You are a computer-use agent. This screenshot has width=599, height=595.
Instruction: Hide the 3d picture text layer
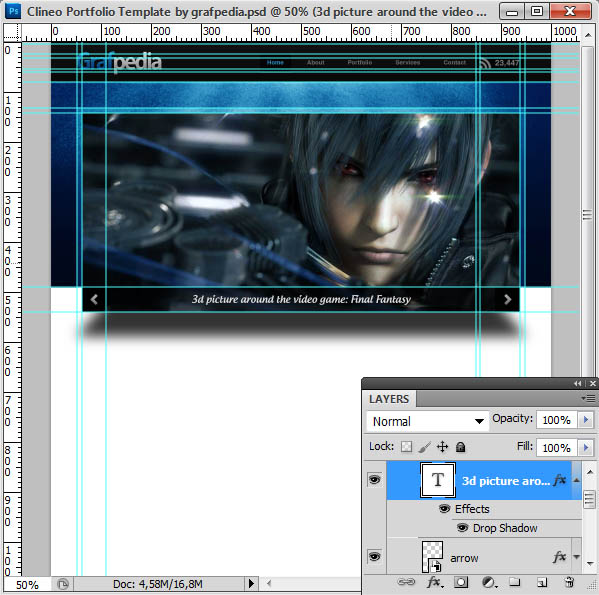click(374, 479)
